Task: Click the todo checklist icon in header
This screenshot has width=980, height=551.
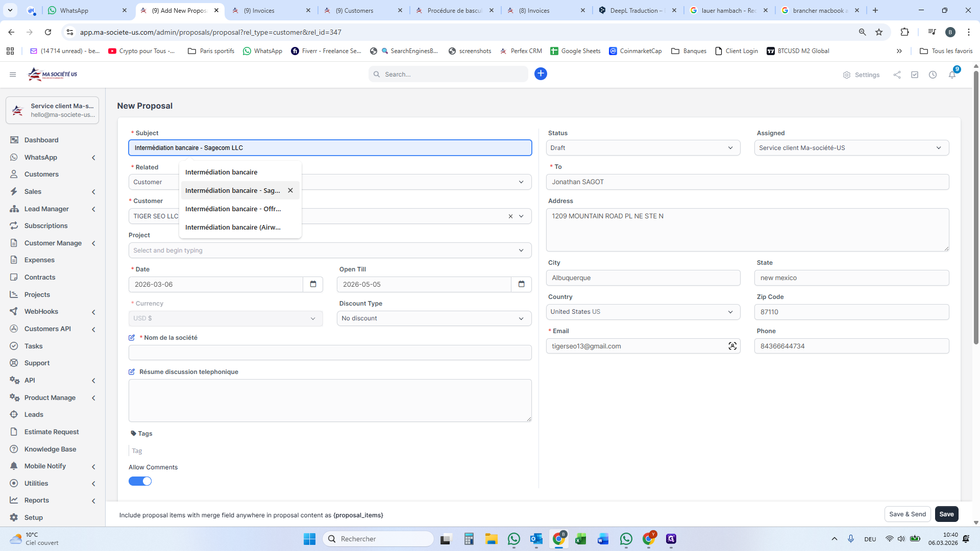Action: click(x=915, y=74)
